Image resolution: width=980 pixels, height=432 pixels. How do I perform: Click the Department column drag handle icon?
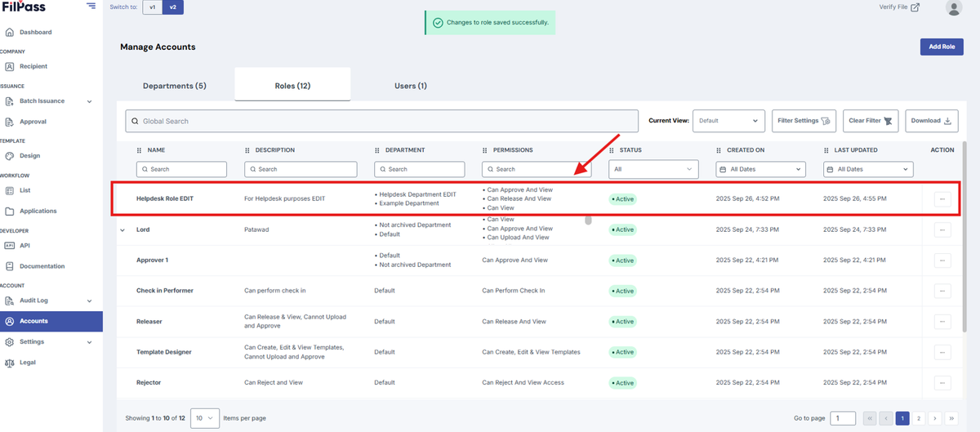click(377, 150)
